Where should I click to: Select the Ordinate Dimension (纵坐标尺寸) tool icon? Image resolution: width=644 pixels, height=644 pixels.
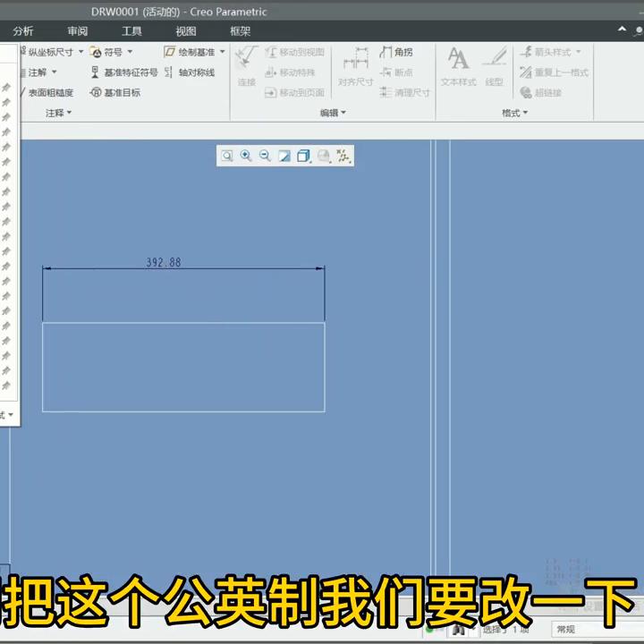23,52
